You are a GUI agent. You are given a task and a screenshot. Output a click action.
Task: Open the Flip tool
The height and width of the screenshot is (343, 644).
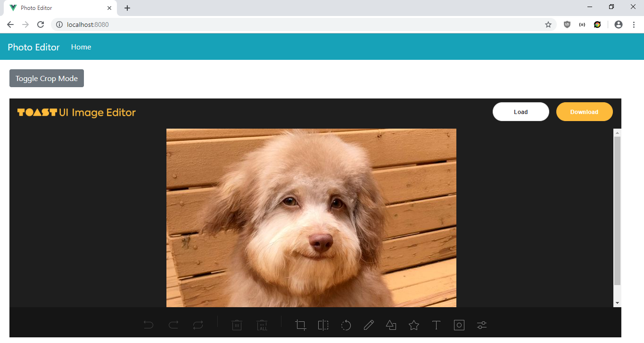(323, 325)
